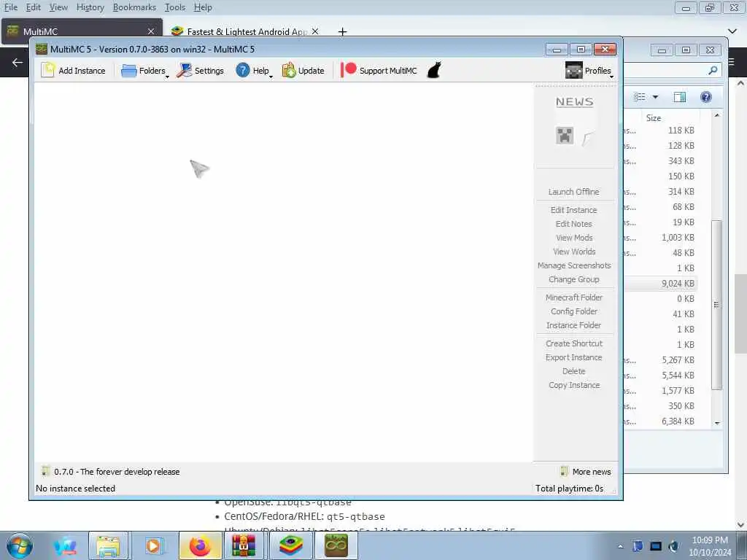Viewport: 747px width, 560px height.
Task: Click the black cat icon
Action: coord(434,71)
